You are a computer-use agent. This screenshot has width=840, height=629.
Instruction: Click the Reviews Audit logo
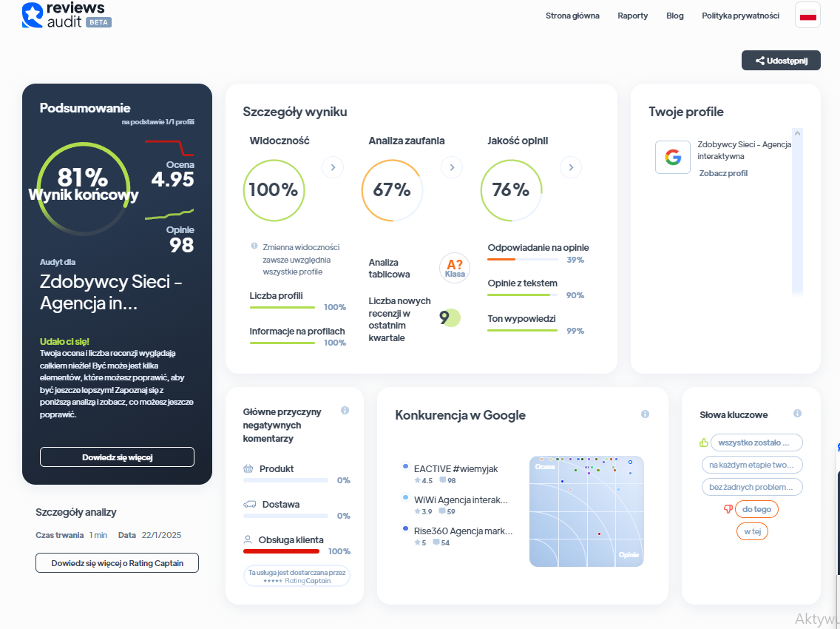click(67, 15)
